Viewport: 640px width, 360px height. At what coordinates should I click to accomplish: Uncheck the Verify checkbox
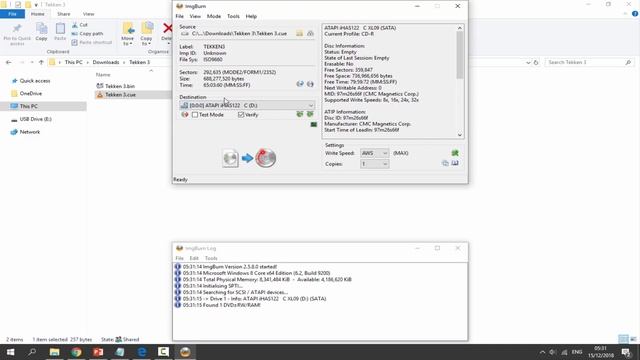[x=241, y=115]
